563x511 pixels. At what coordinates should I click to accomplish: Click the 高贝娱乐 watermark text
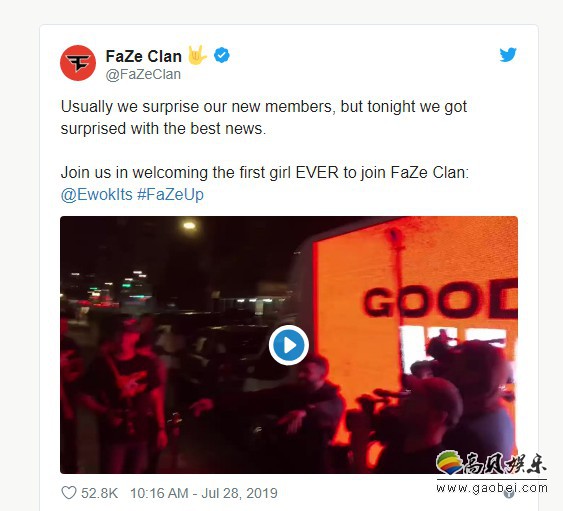504,463
